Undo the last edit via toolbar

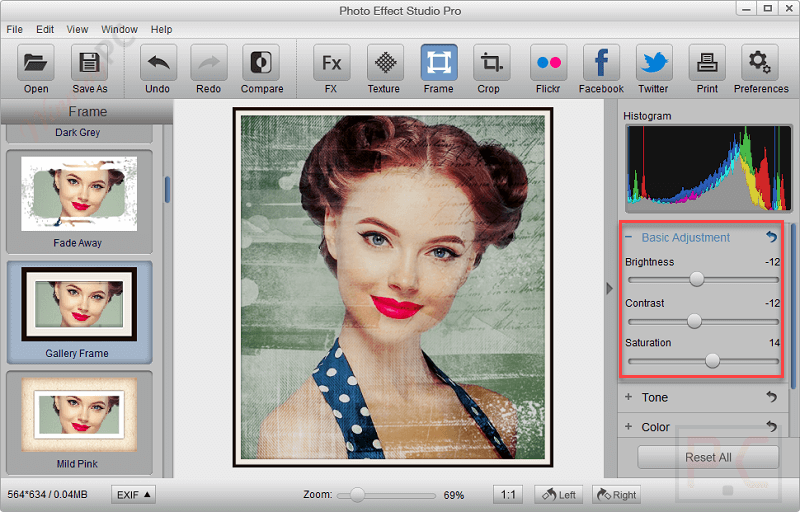[x=158, y=63]
